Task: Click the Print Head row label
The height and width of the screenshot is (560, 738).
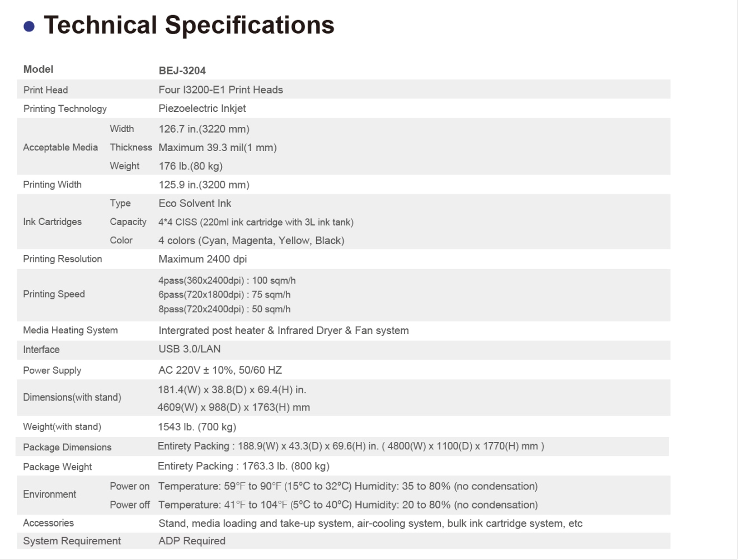Action: coord(45,90)
